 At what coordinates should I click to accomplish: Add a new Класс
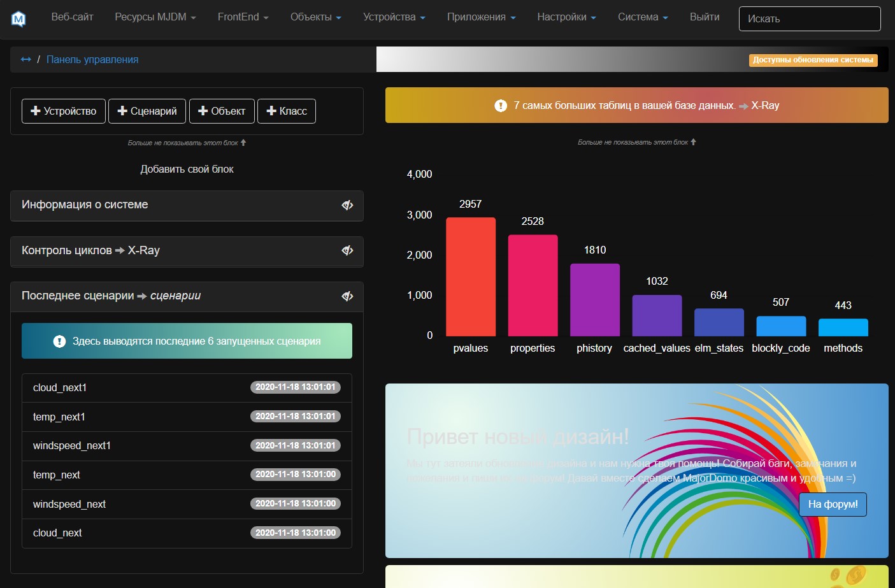[x=287, y=111]
